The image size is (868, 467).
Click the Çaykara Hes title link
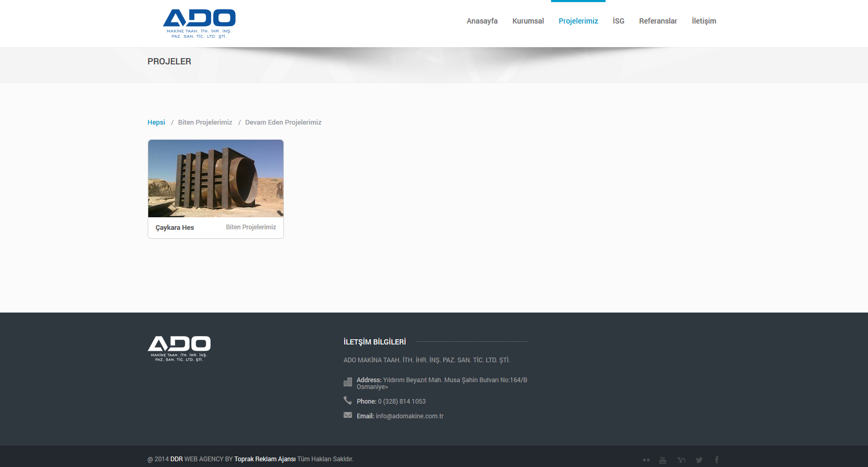pyautogui.click(x=174, y=228)
